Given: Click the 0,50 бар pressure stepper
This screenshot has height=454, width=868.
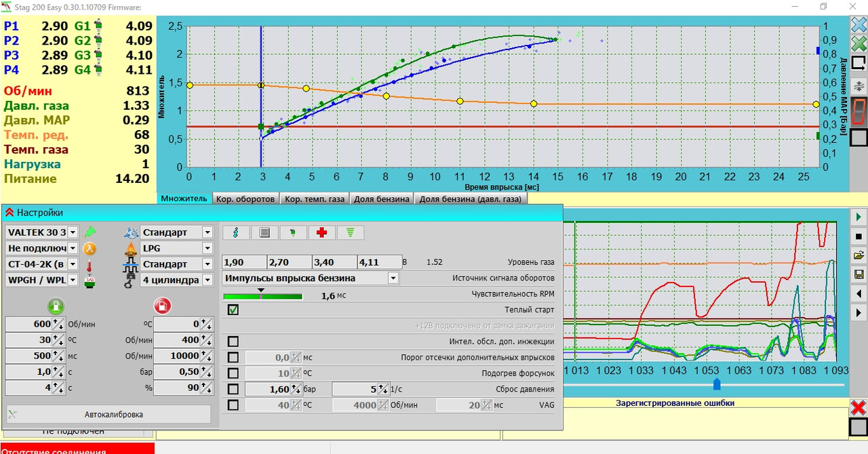Looking at the screenshot, I should (x=183, y=372).
